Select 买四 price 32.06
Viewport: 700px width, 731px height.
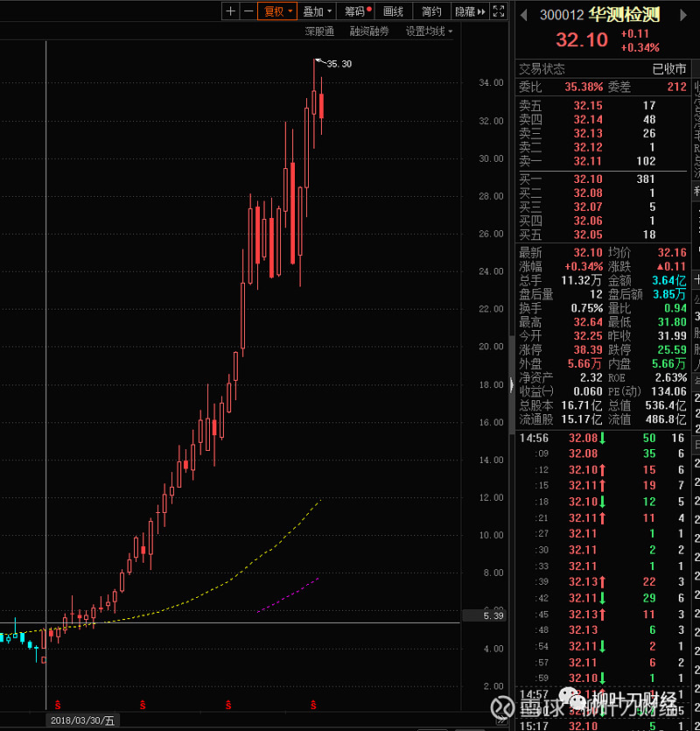(588, 221)
